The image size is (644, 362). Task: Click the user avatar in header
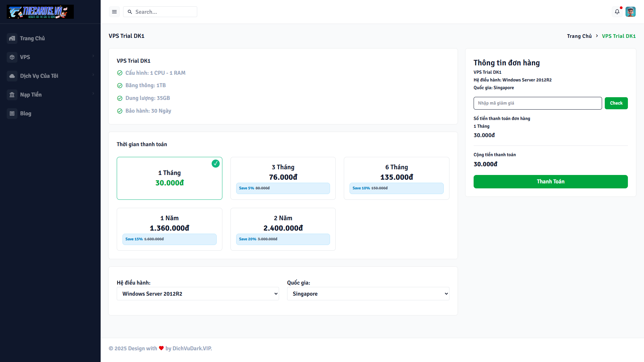click(630, 12)
